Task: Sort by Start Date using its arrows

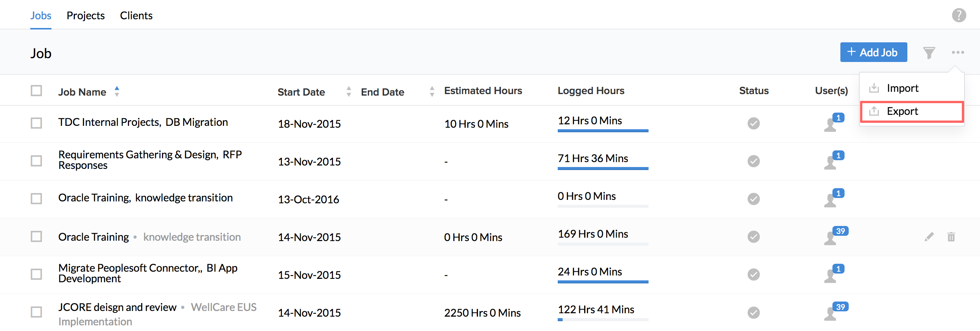Action: (348, 91)
